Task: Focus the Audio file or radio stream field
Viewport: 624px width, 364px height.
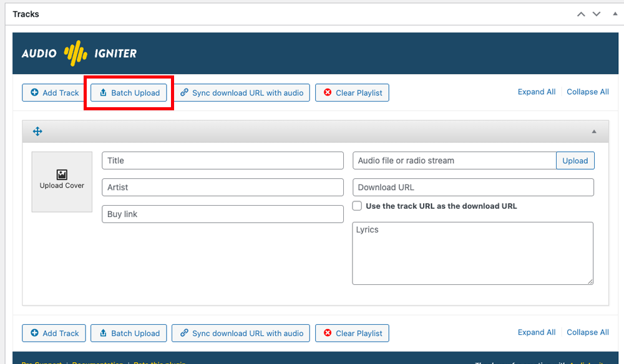Action: (x=454, y=161)
